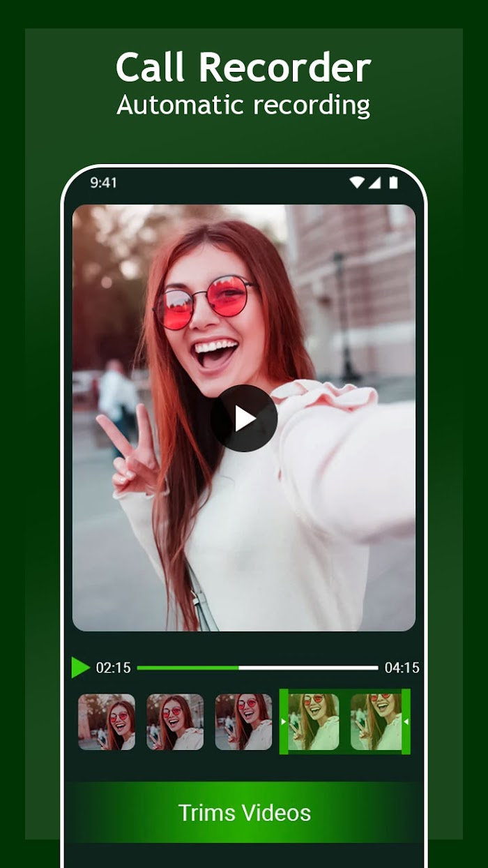Click the Call Recorder heading
This screenshot has height=868, width=488.
click(243, 68)
